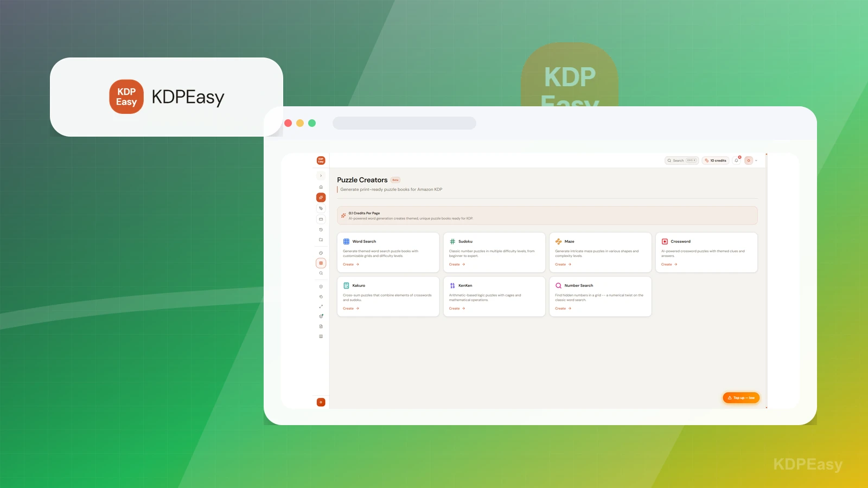Click Create under Number Search
This screenshot has width=868, height=488.
[563, 309]
